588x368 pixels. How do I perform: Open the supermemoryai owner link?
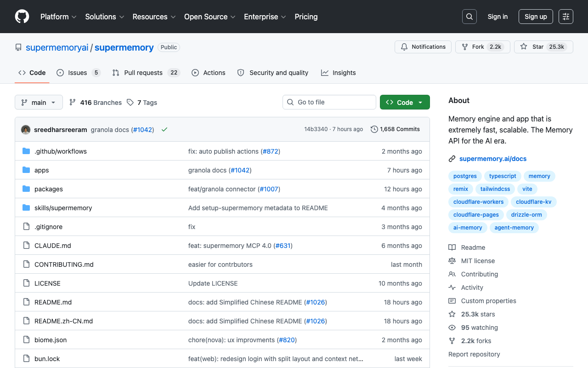point(57,47)
